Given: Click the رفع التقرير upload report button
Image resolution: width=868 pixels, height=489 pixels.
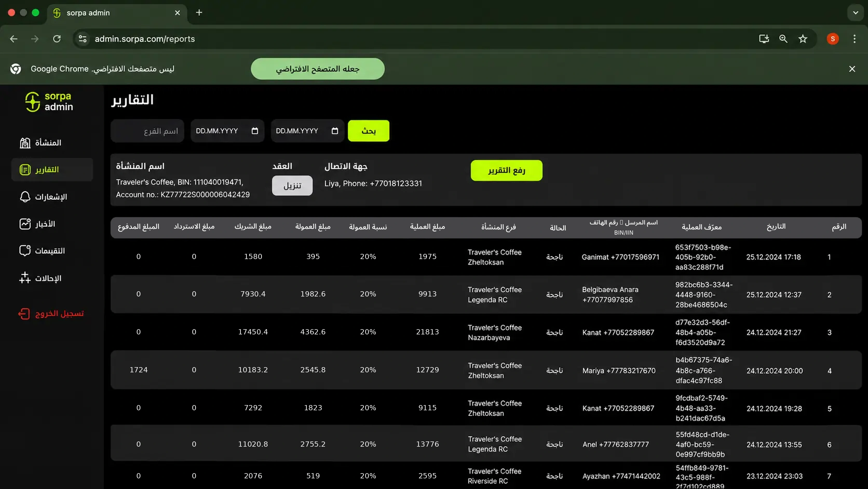Looking at the screenshot, I should pyautogui.click(x=506, y=171).
